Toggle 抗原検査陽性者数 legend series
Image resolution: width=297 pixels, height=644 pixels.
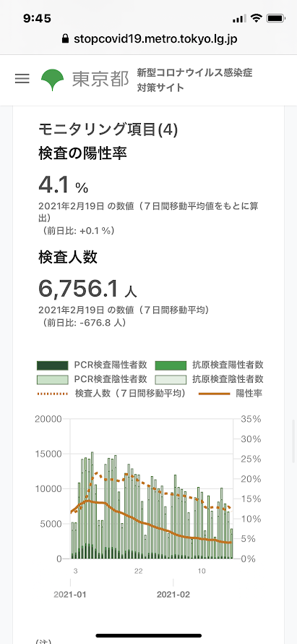[210, 365]
